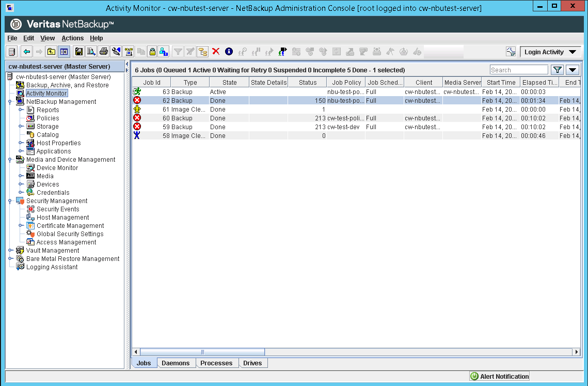
Task: Open the Login Activity dropdown
Action: click(x=550, y=52)
